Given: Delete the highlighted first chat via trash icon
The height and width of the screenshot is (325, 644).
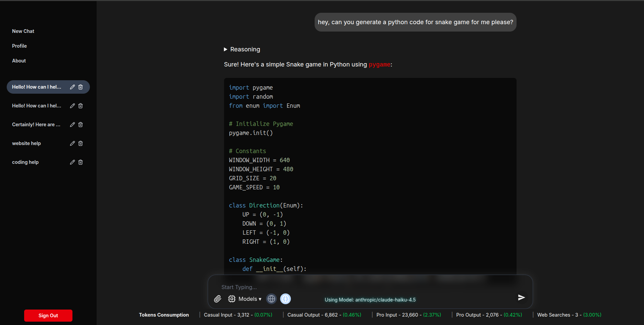Looking at the screenshot, I should [x=80, y=87].
